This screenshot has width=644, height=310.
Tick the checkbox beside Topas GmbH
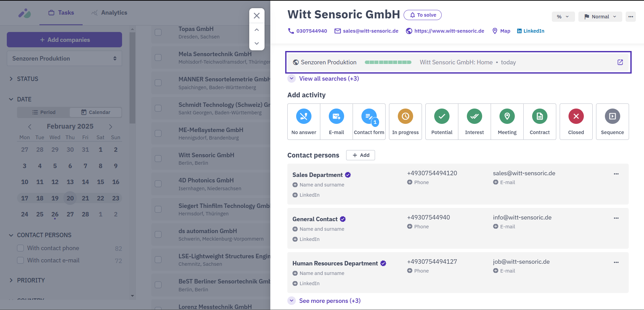pyautogui.click(x=158, y=32)
